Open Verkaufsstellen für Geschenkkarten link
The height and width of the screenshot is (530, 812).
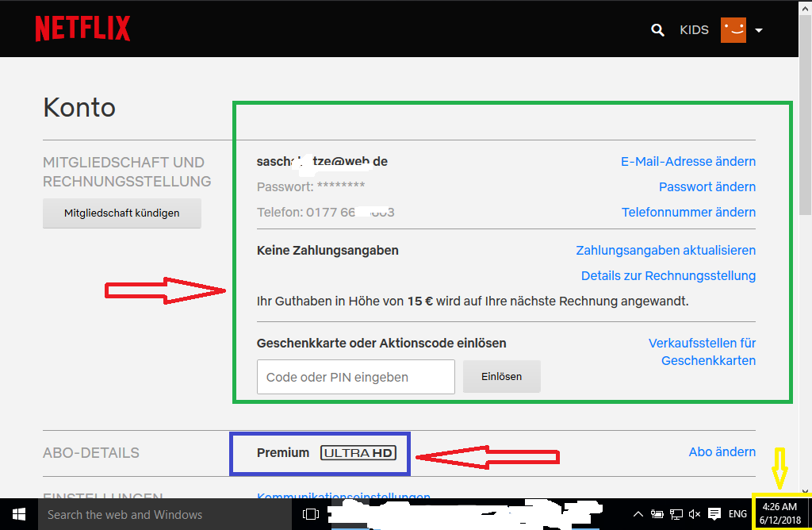pyautogui.click(x=703, y=351)
